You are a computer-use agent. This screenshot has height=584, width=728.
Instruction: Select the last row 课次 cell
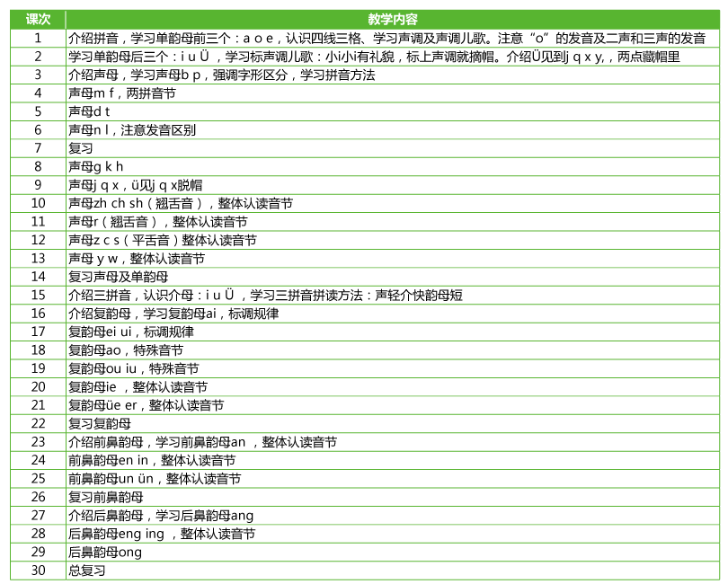click(38, 571)
